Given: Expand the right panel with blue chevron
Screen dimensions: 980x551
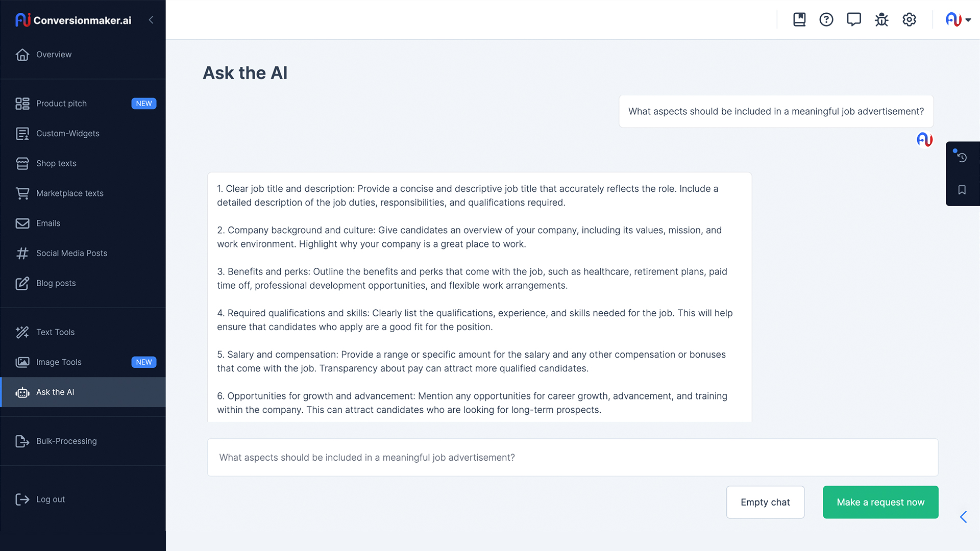Looking at the screenshot, I should 963,517.
